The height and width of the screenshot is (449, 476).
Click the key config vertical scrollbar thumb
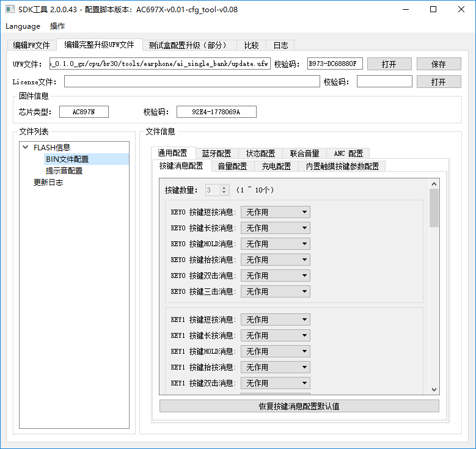(434, 208)
